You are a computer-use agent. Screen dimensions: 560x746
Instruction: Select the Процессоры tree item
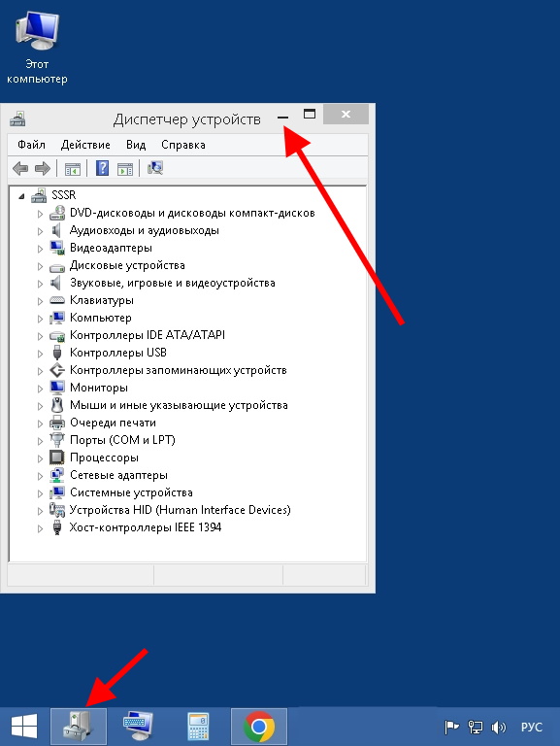tap(104, 458)
